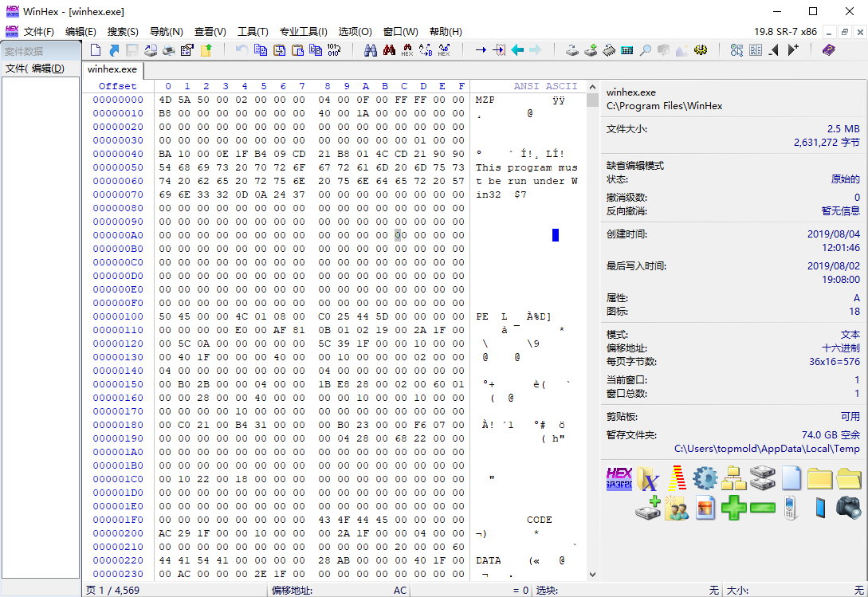
Task: Click the temp path C:\Users\topmold\AppData\Local\Temp
Action: (767, 449)
